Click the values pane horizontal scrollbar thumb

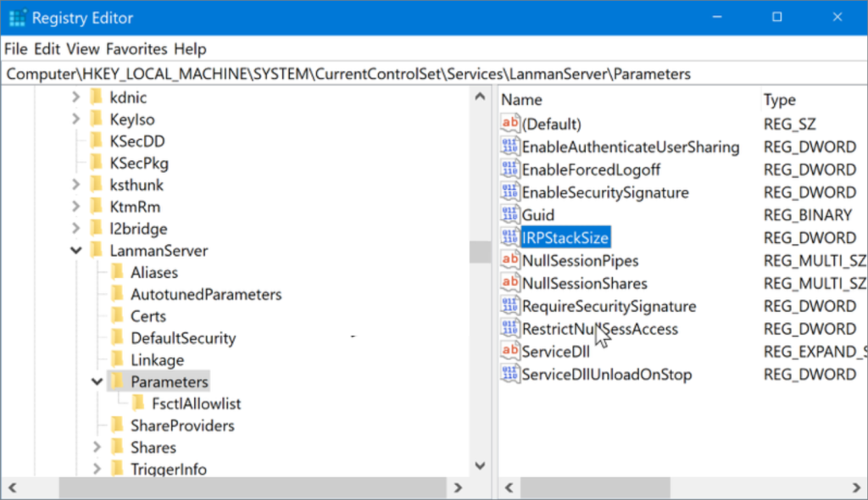[x=595, y=488]
